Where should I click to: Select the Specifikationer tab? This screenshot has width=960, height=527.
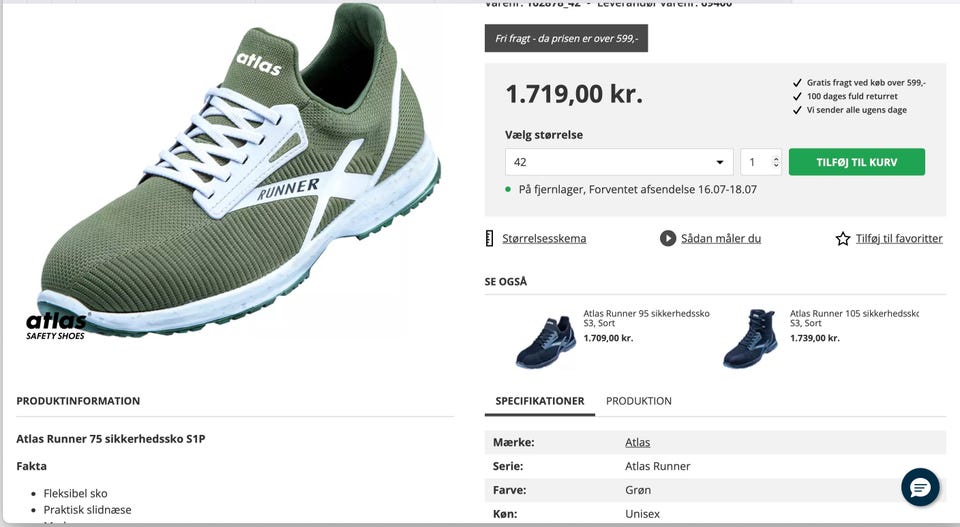click(x=539, y=401)
